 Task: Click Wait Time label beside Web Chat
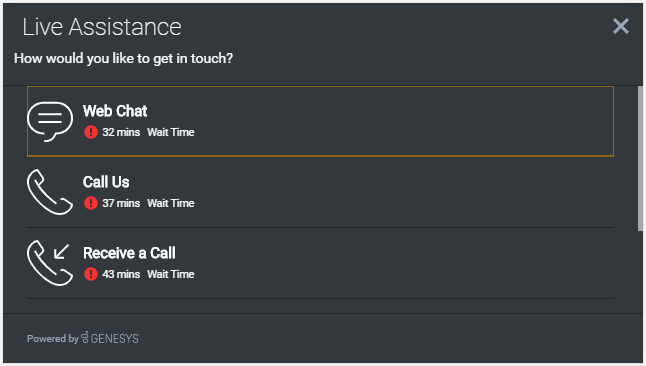coord(171,132)
